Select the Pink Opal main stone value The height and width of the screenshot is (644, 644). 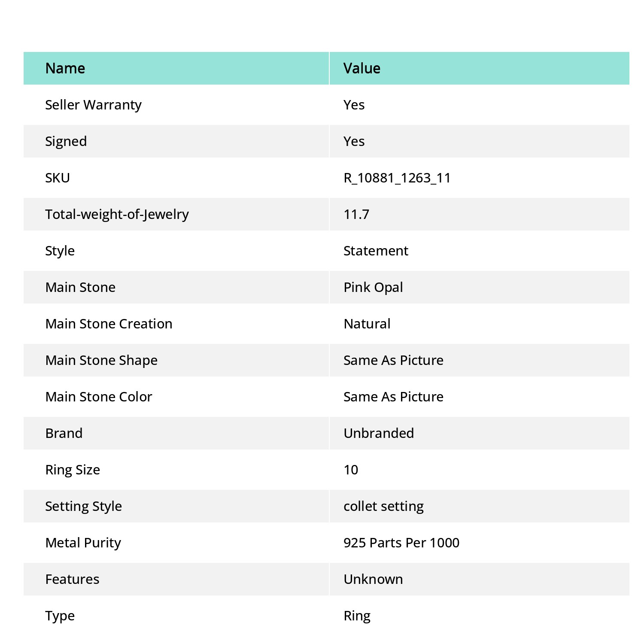click(373, 287)
